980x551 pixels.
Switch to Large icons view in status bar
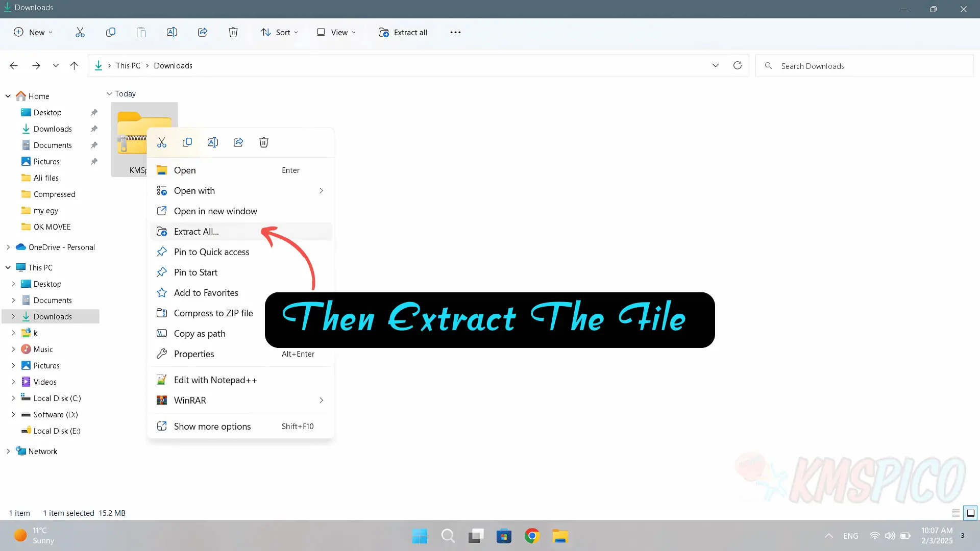pyautogui.click(x=971, y=513)
